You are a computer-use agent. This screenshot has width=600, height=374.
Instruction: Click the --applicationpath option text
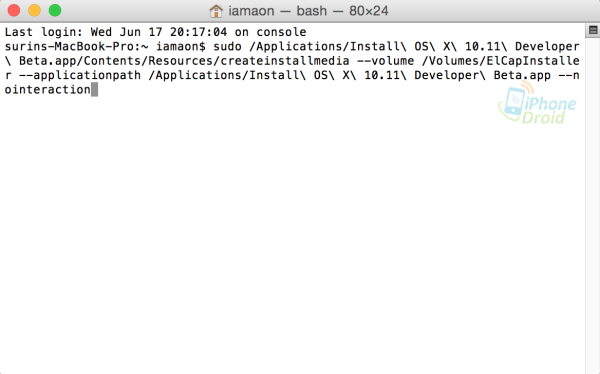(x=80, y=75)
